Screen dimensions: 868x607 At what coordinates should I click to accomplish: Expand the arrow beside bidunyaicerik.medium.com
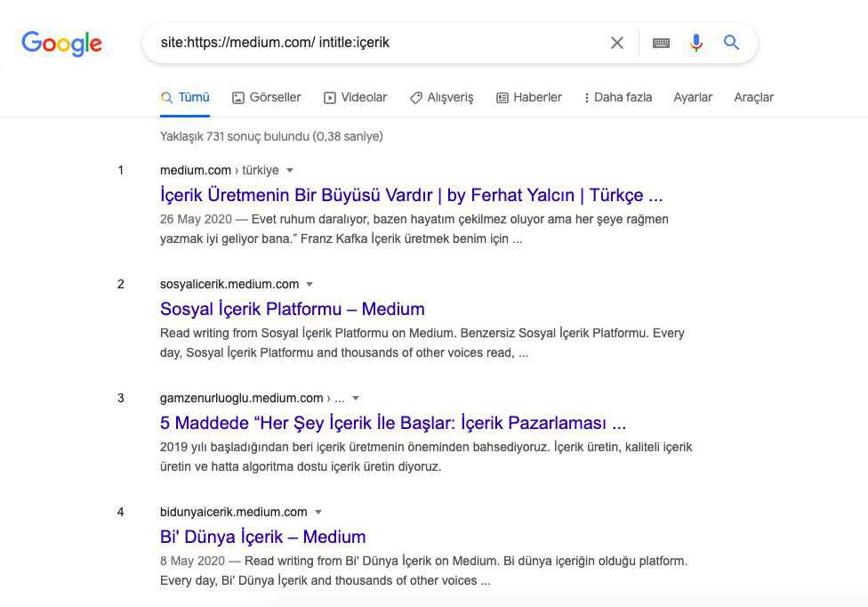coord(318,513)
